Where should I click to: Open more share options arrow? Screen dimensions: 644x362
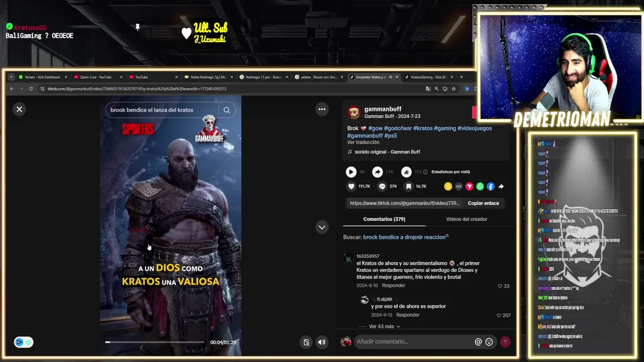tap(501, 187)
